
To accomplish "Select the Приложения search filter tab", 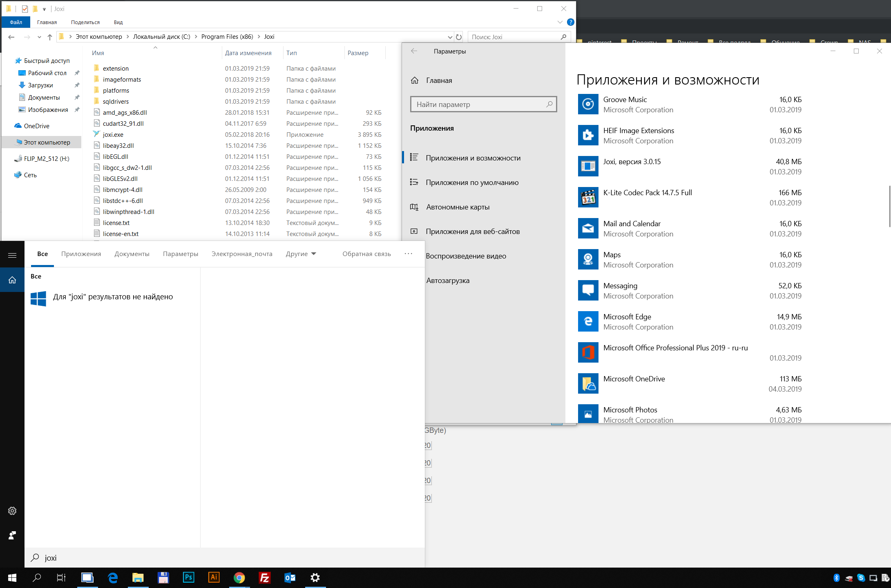I will (x=81, y=254).
